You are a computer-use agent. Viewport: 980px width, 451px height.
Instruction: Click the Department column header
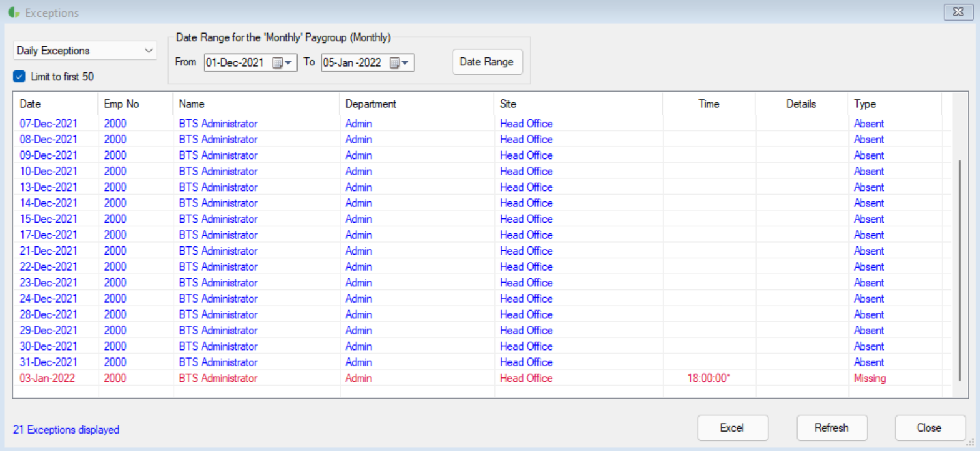coord(371,104)
